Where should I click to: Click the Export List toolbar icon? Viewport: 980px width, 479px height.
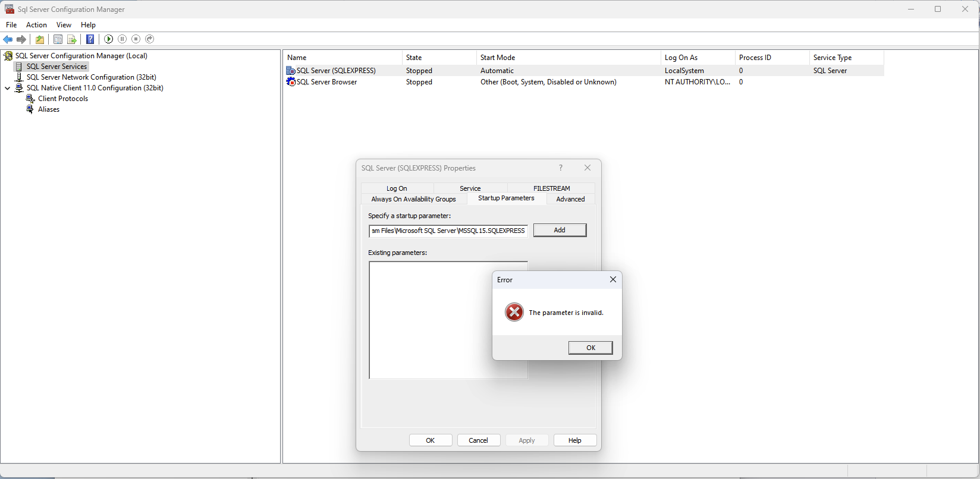[x=71, y=39]
